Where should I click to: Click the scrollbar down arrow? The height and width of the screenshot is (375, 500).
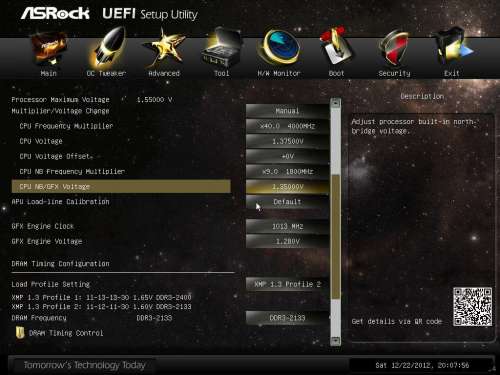pos(336,340)
